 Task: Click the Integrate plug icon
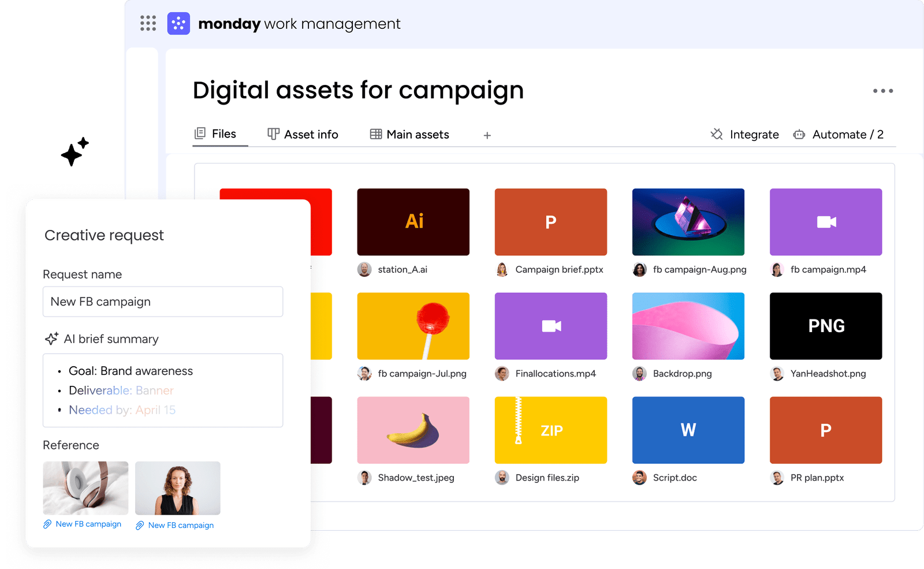[x=717, y=135]
